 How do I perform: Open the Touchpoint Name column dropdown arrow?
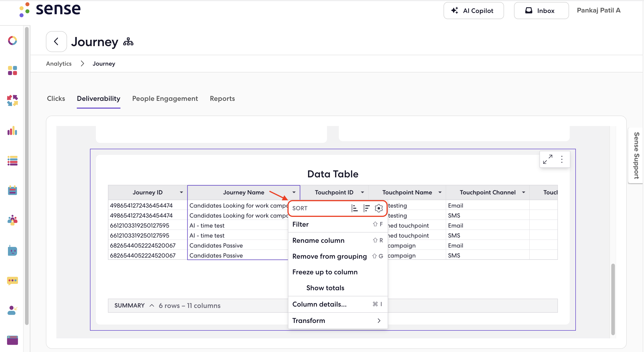pos(440,192)
